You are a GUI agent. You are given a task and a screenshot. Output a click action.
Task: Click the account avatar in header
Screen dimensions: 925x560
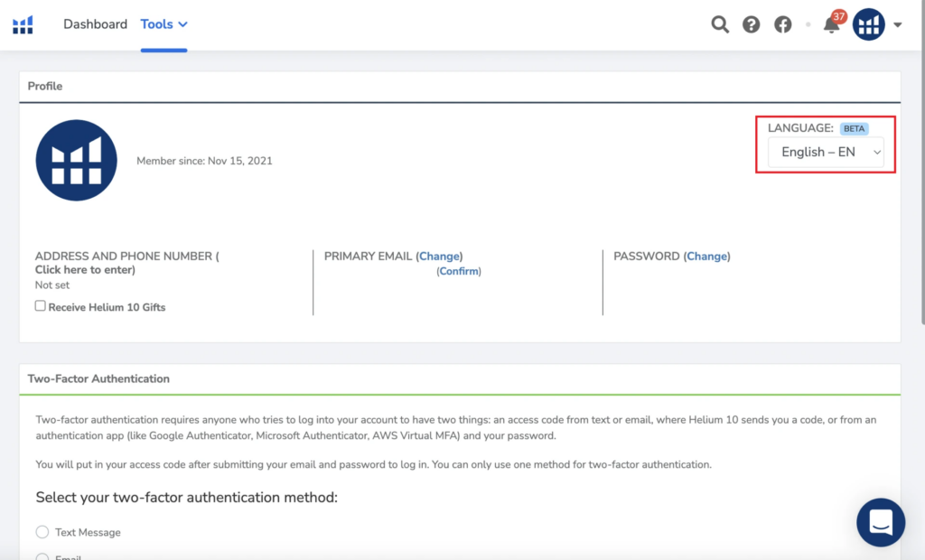click(x=868, y=24)
